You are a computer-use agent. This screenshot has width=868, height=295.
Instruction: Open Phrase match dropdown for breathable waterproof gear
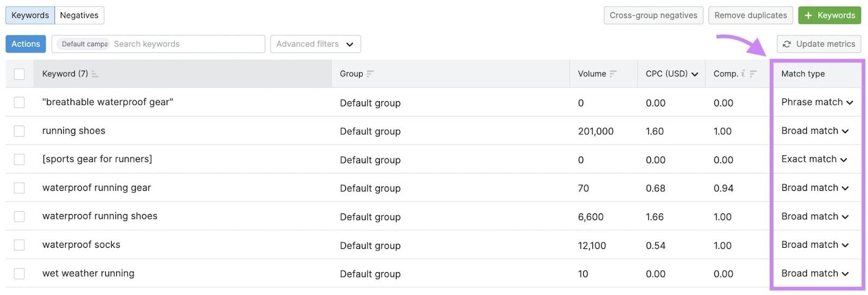tap(817, 102)
